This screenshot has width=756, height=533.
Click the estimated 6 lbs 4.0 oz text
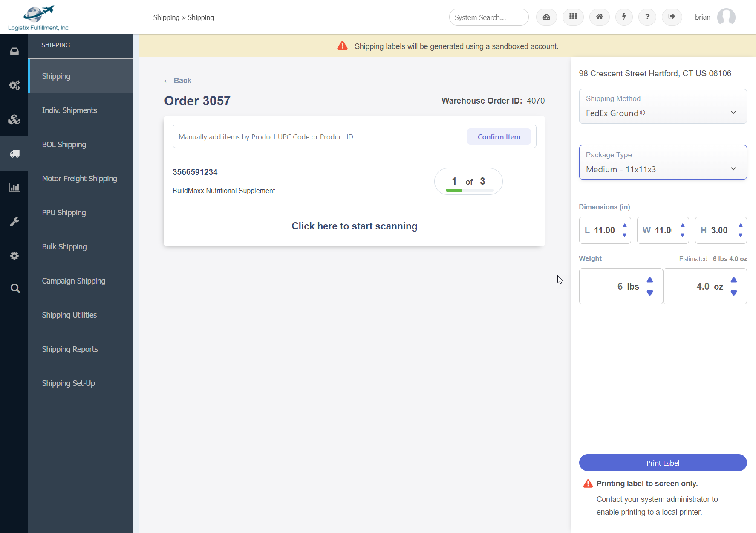coord(730,259)
